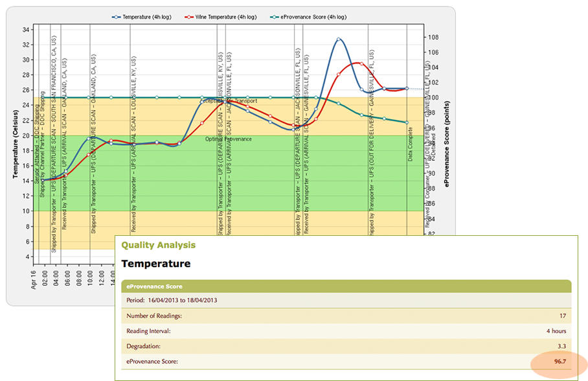
Task: Select the readings value 17
Action: pyautogui.click(x=563, y=316)
